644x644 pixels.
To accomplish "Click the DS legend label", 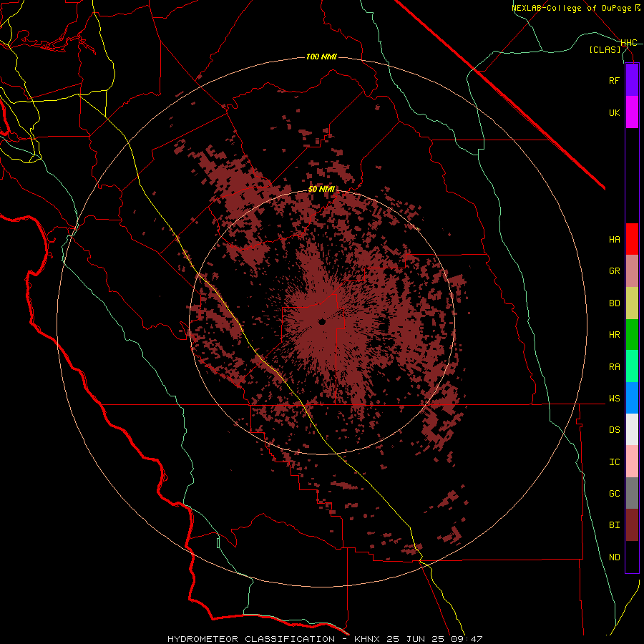I will point(614,429).
